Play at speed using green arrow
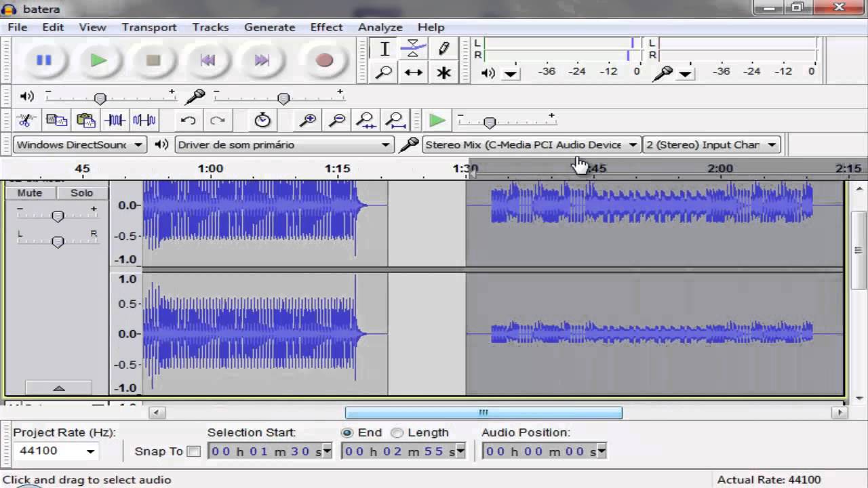Image resolution: width=868 pixels, height=488 pixels. point(437,121)
